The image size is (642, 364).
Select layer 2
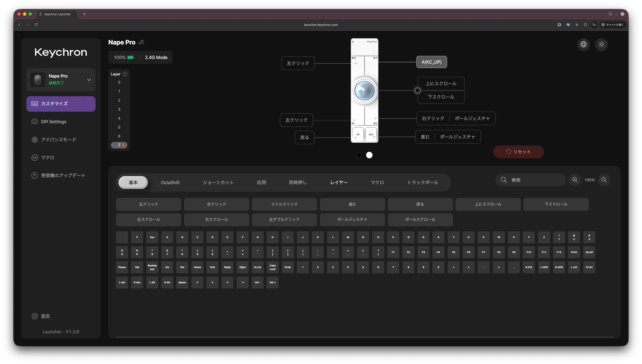click(x=119, y=100)
